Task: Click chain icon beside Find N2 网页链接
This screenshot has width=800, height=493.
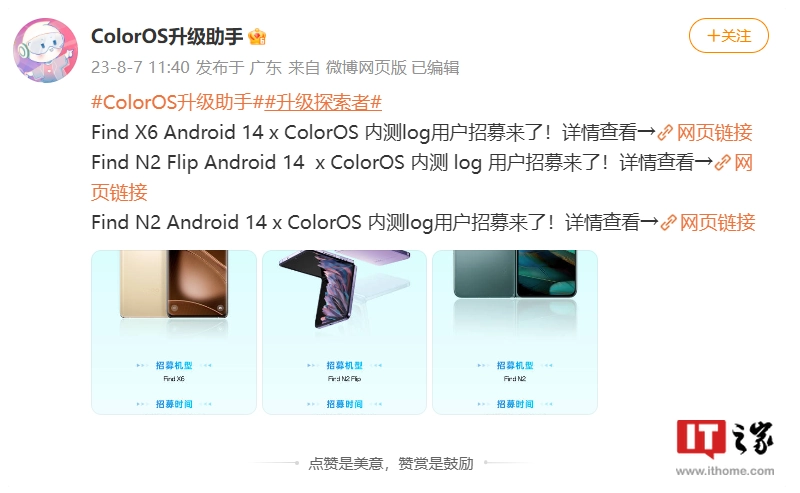Action: [x=668, y=223]
